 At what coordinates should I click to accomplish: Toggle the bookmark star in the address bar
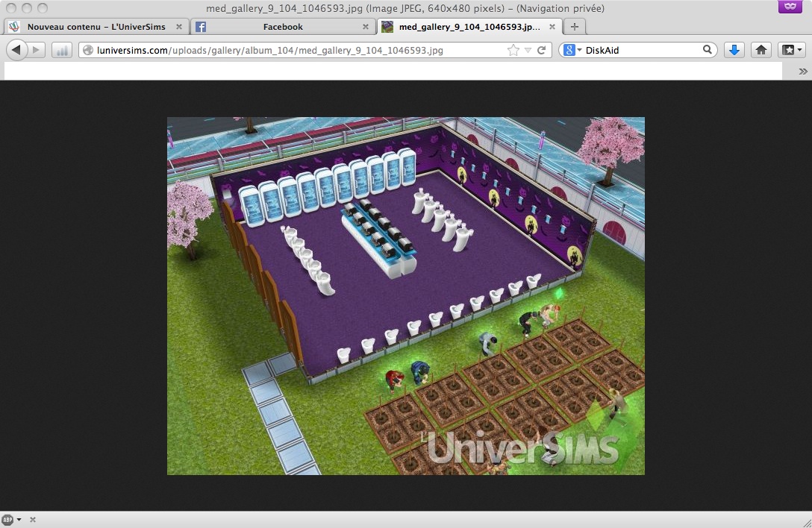pos(513,50)
